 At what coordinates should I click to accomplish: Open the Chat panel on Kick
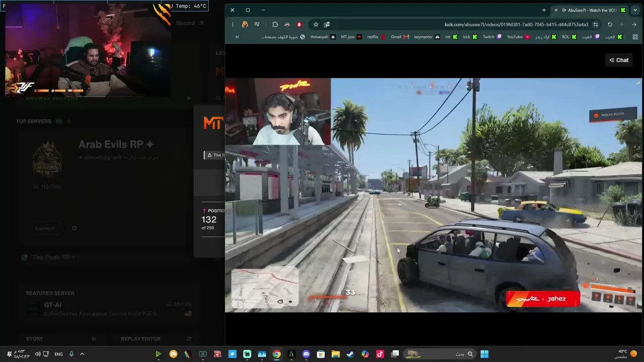(619, 60)
